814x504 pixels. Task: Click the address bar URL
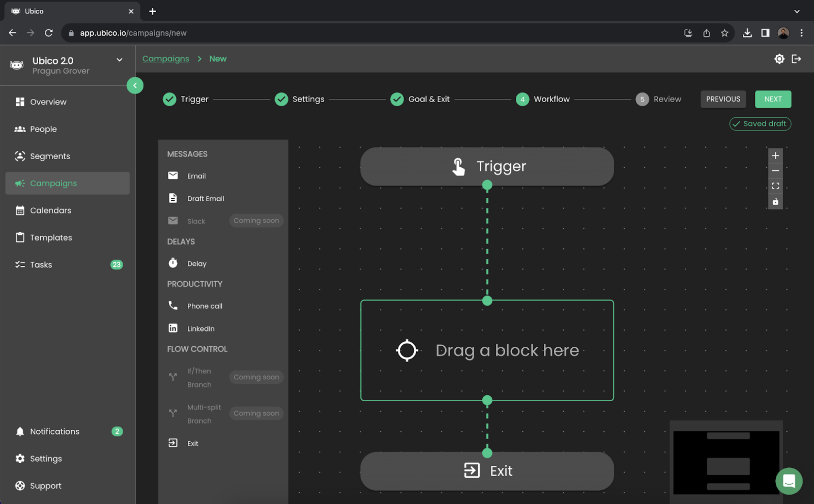[133, 33]
